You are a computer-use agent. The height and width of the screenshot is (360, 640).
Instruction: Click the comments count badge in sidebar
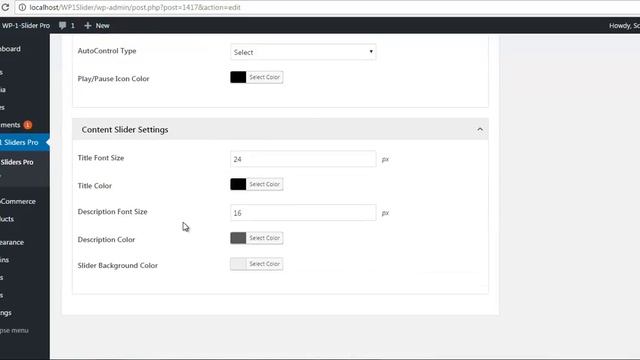tap(27, 125)
